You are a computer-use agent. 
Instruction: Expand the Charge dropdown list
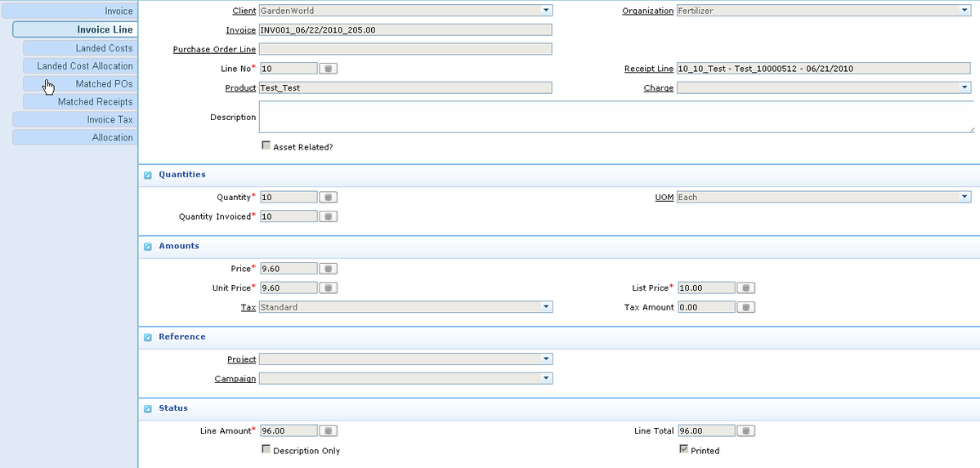[x=964, y=87]
